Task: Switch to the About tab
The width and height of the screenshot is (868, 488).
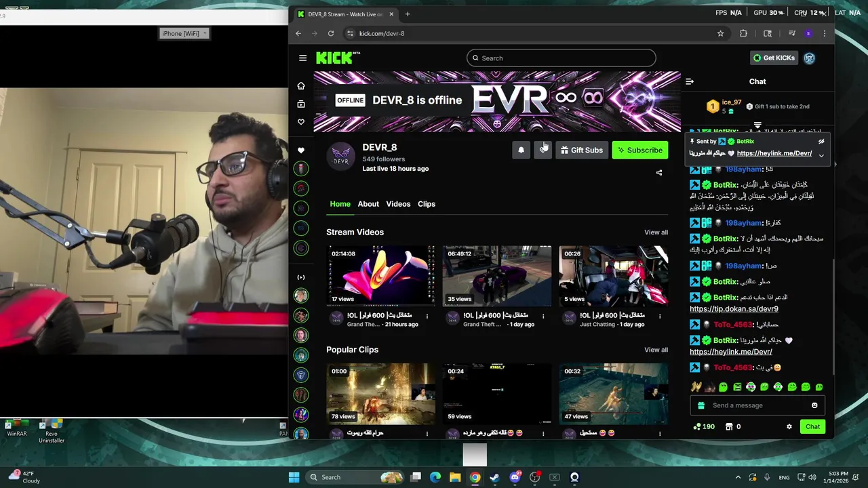Action: tap(368, 204)
